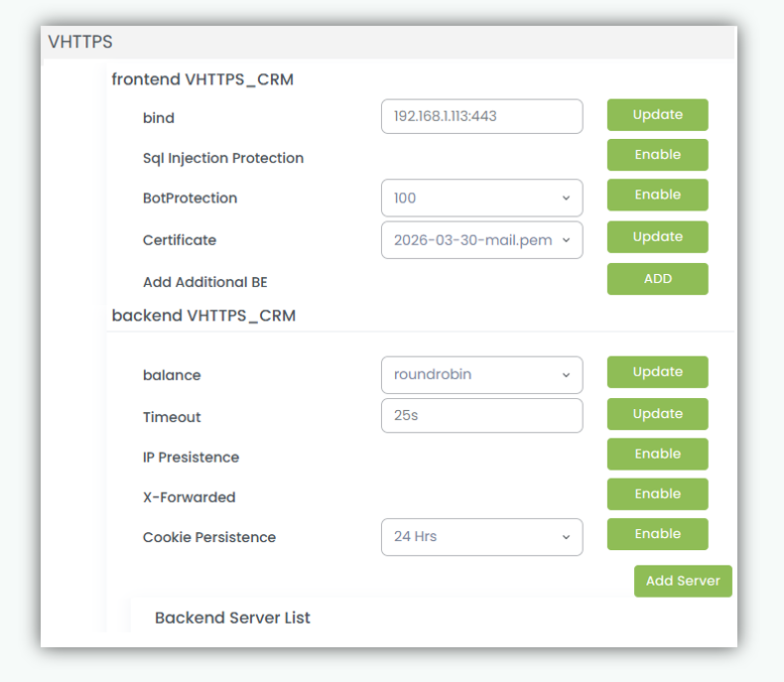Enable BotProtection
Screen dimensions: 784x682
click(657, 195)
